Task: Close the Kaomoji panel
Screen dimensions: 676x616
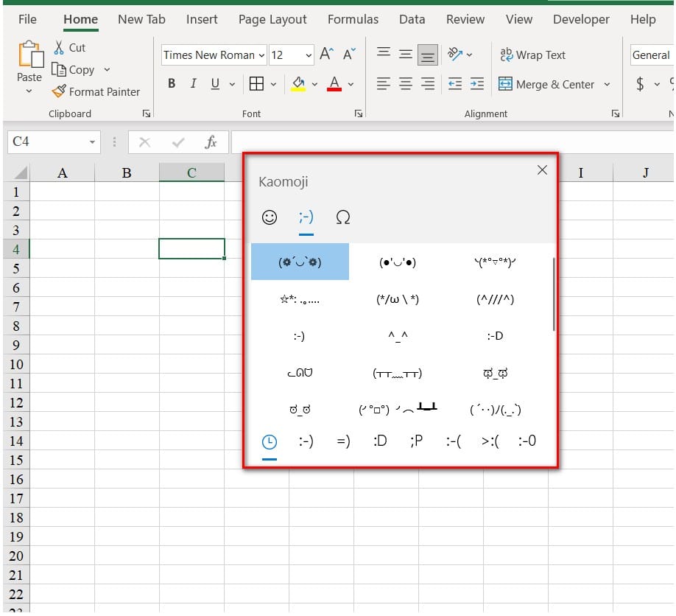Action: click(543, 170)
